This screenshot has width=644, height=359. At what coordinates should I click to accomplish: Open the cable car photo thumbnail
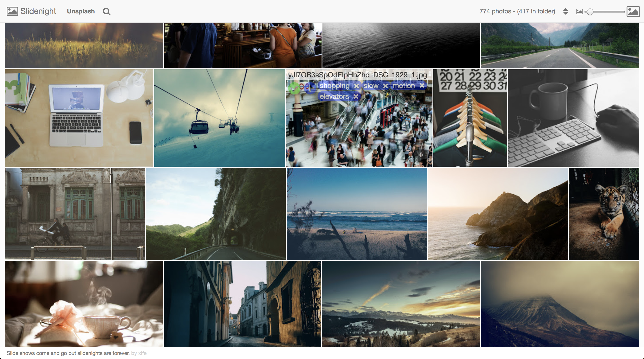pyautogui.click(x=219, y=118)
